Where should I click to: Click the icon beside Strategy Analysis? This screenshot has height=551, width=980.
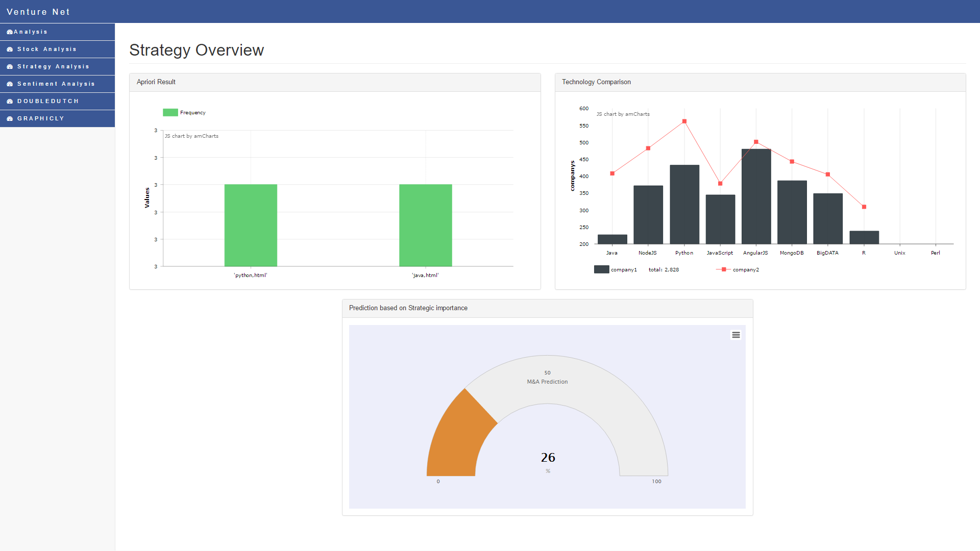(10, 67)
